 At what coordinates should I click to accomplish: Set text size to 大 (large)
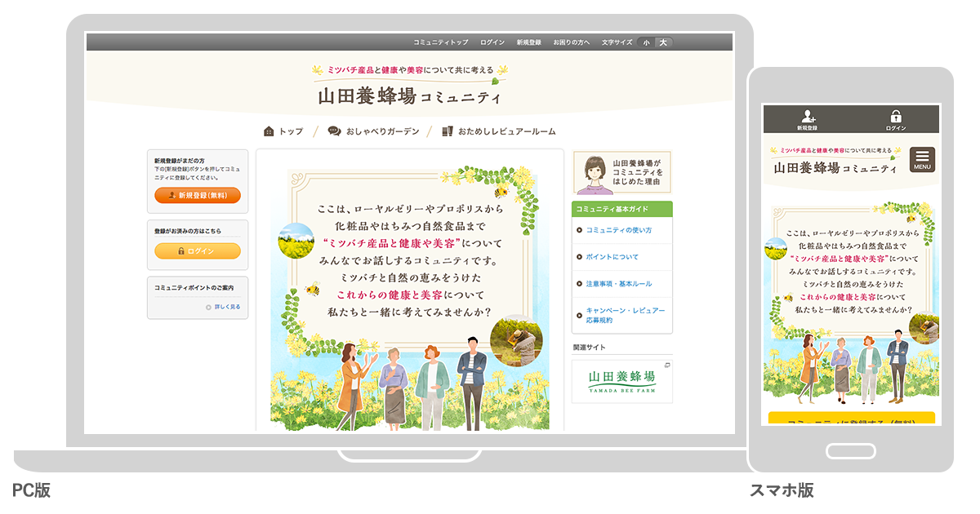(663, 42)
